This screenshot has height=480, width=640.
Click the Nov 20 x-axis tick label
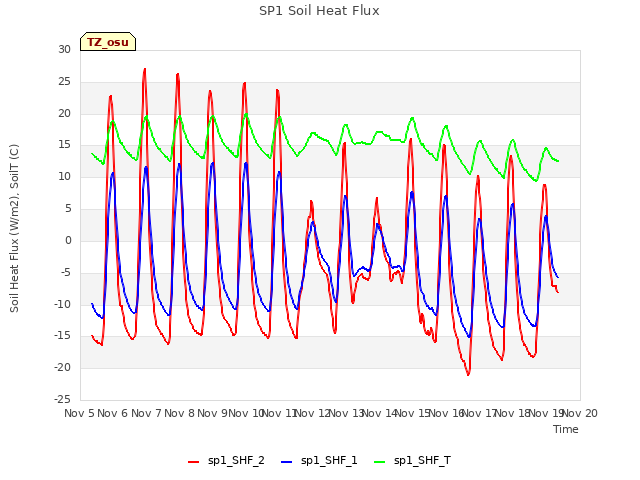[580, 413]
